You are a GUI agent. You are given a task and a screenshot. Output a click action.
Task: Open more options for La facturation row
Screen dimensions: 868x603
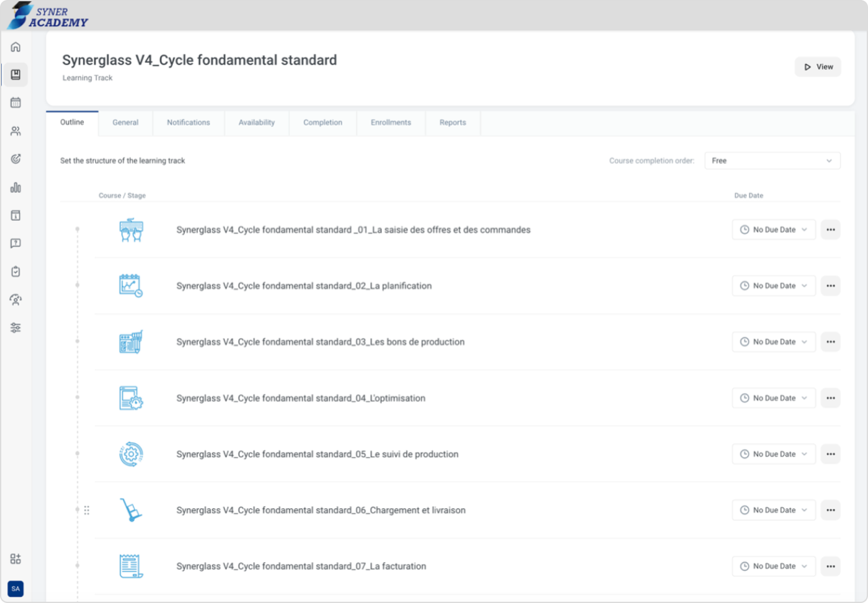pos(830,566)
